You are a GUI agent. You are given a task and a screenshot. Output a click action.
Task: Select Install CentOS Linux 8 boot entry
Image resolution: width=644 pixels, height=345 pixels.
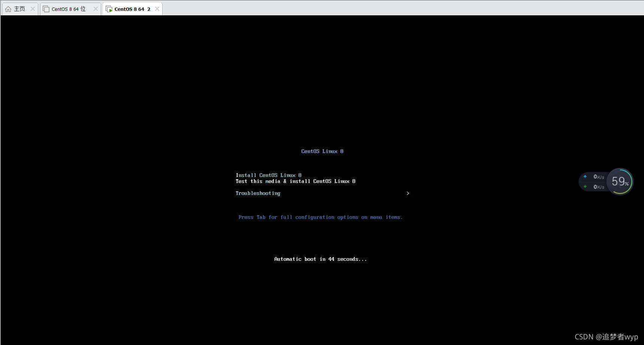[x=268, y=175]
